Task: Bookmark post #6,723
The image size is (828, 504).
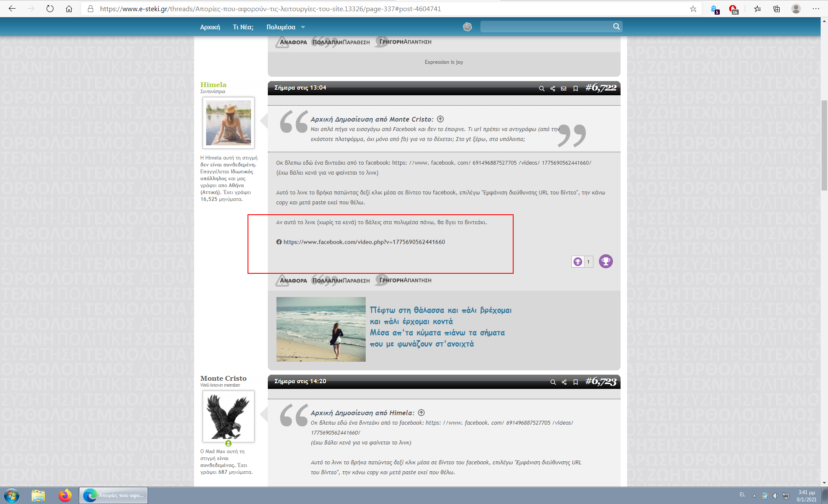Action: point(575,382)
